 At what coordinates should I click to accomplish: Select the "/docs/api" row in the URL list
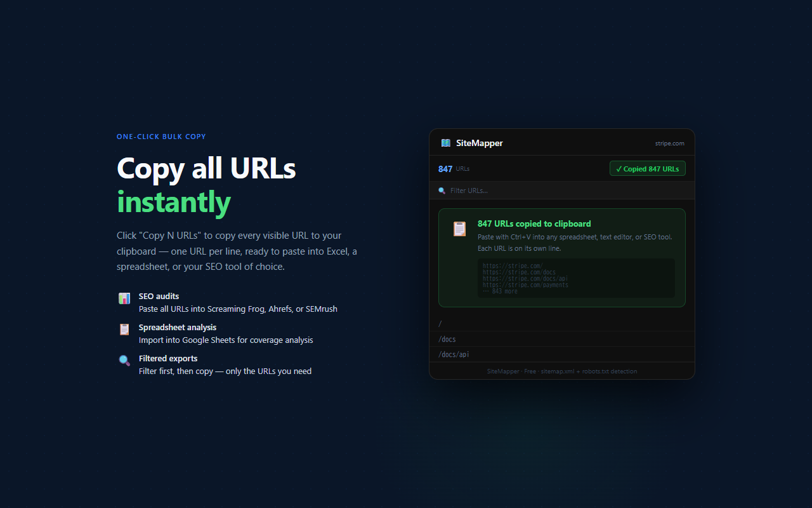562,354
